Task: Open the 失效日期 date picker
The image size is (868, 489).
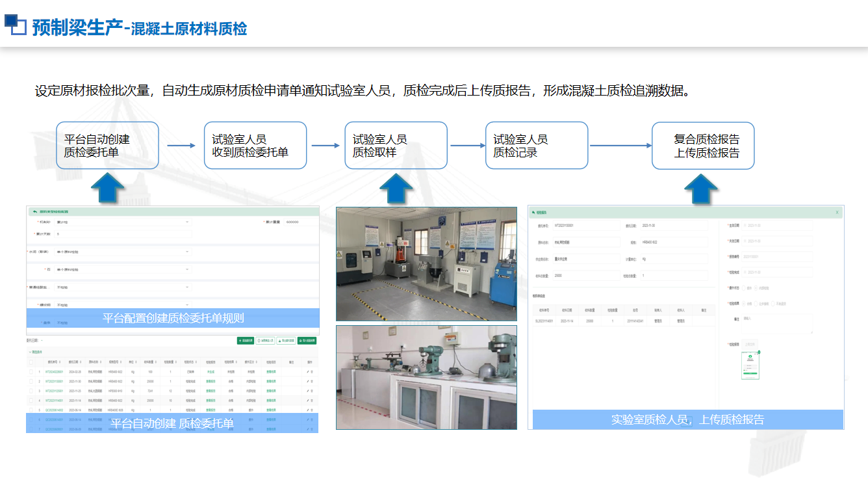Action: 778,241
